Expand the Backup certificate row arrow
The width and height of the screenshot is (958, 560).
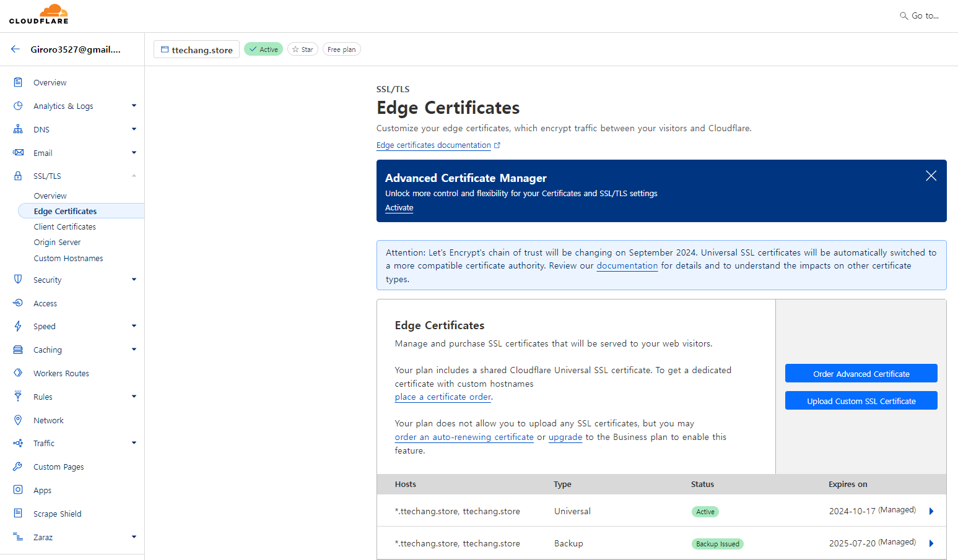[x=931, y=543]
